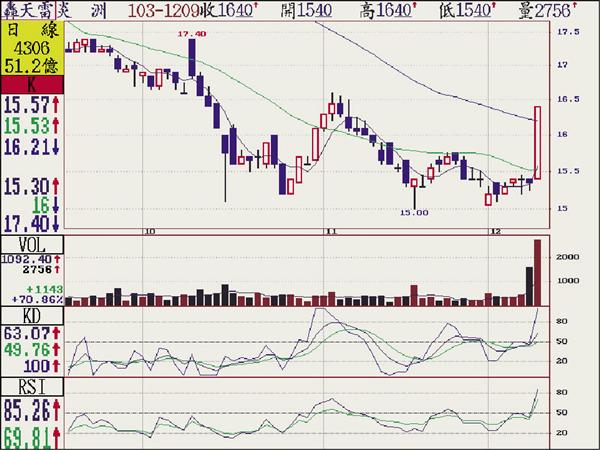Click the latest large red candlestick
The width and height of the screenshot is (600, 450).
(x=537, y=142)
